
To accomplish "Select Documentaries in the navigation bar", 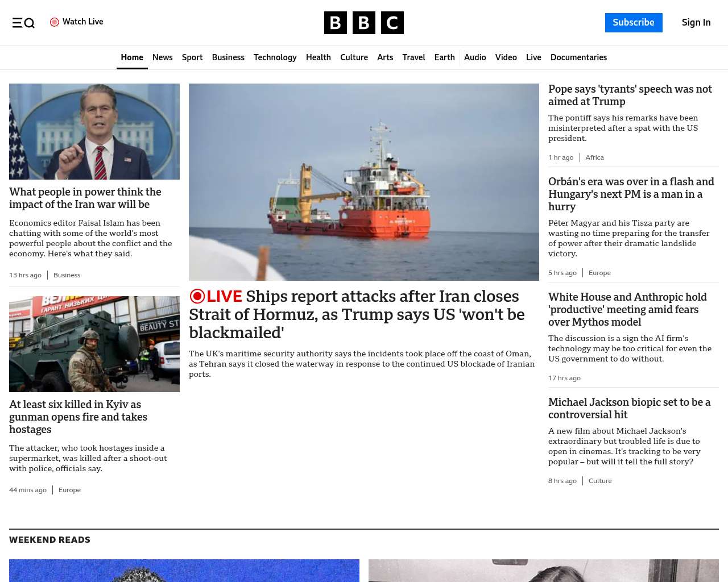I will [x=578, y=57].
